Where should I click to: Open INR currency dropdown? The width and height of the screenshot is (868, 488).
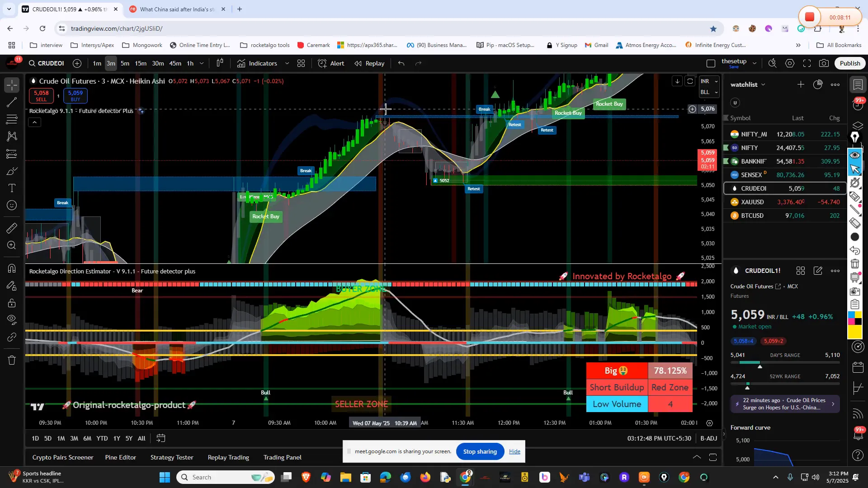(708, 81)
